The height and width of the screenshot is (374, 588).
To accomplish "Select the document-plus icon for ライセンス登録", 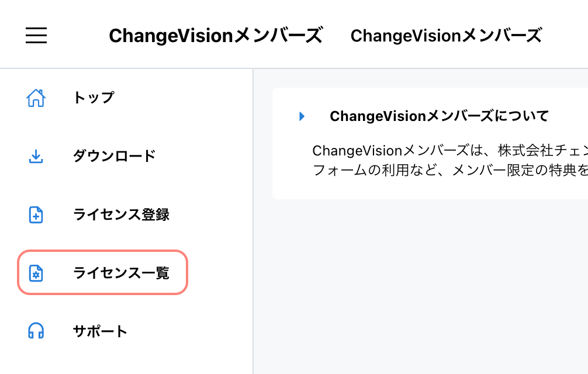I will coord(36,214).
